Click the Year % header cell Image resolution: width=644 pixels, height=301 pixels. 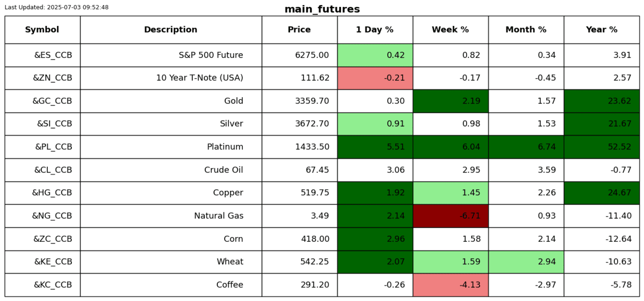pyautogui.click(x=602, y=30)
